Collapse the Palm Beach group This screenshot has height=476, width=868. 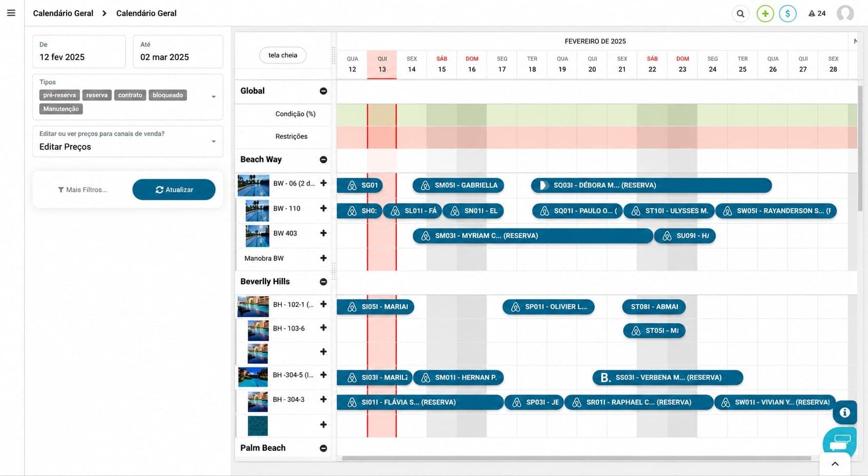tap(324, 448)
